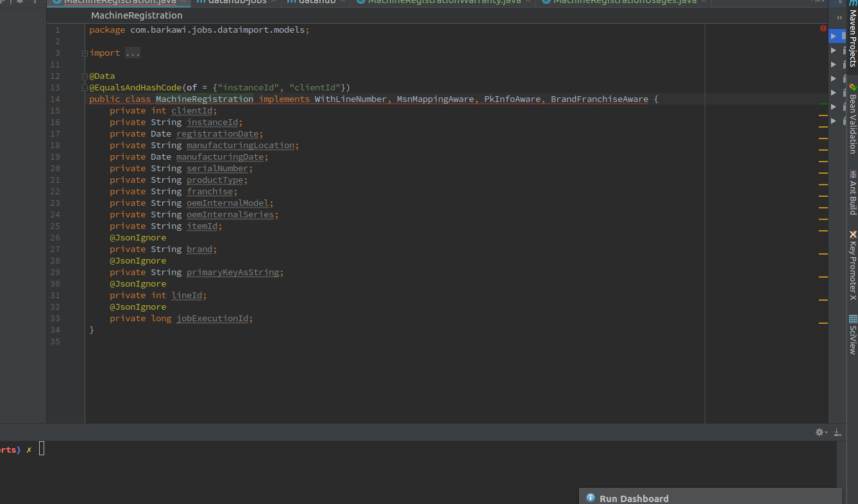Collapse the fold marker beside @Data
The width and height of the screenshot is (858, 504).
coord(85,76)
